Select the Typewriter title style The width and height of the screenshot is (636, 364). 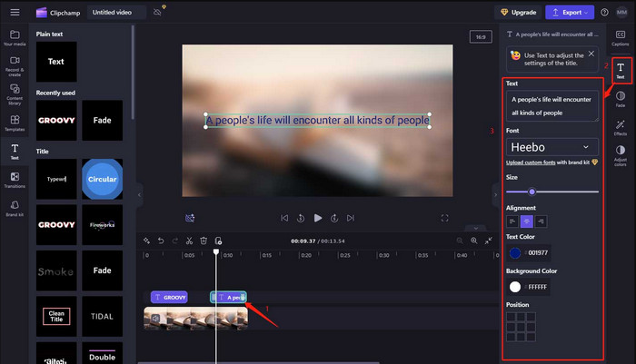click(x=56, y=179)
